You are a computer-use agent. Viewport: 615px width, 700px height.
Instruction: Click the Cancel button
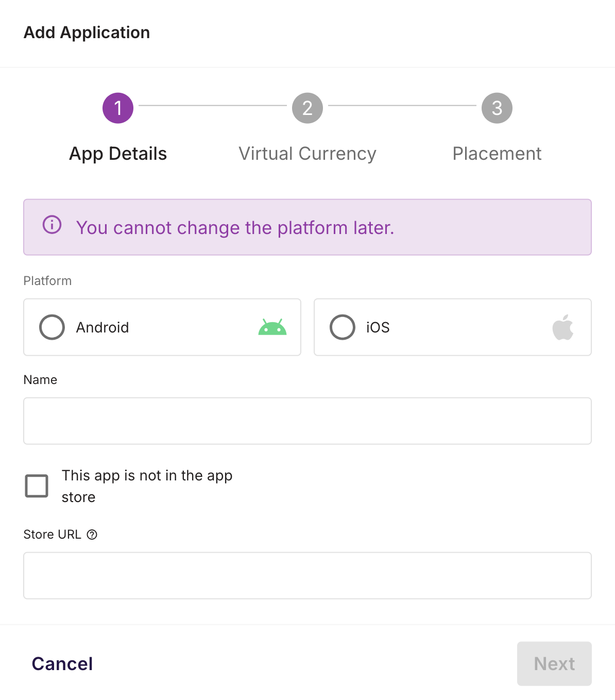pyautogui.click(x=62, y=663)
